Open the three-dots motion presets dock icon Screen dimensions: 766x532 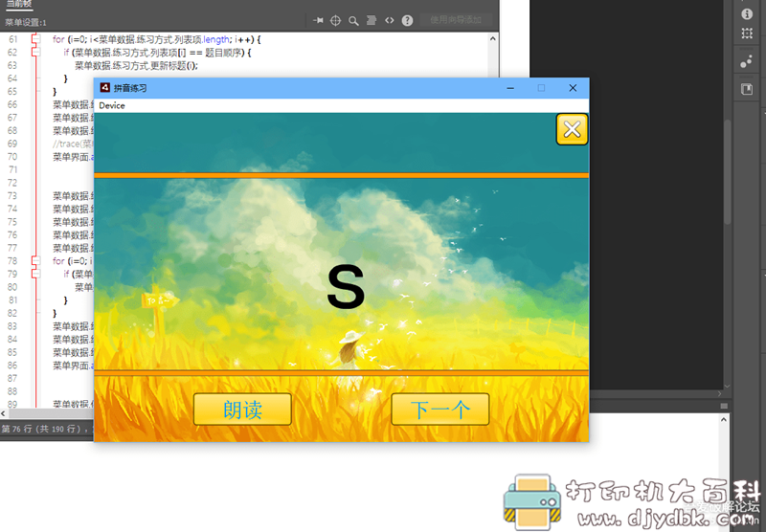(746, 62)
